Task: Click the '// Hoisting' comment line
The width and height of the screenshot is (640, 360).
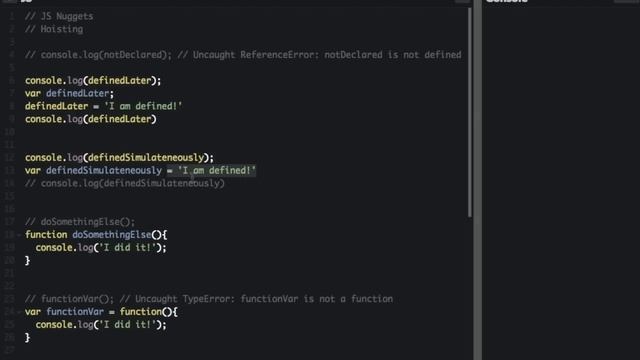Action: pos(54,29)
